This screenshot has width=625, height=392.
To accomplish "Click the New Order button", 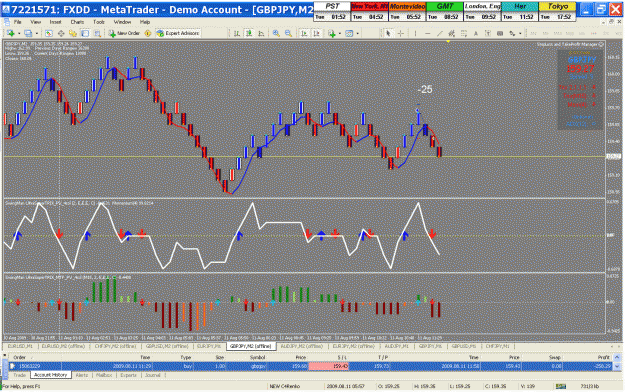I will click(x=124, y=33).
